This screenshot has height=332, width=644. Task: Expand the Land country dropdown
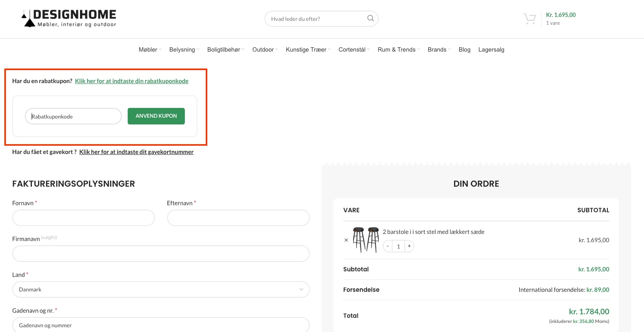click(161, 289)
